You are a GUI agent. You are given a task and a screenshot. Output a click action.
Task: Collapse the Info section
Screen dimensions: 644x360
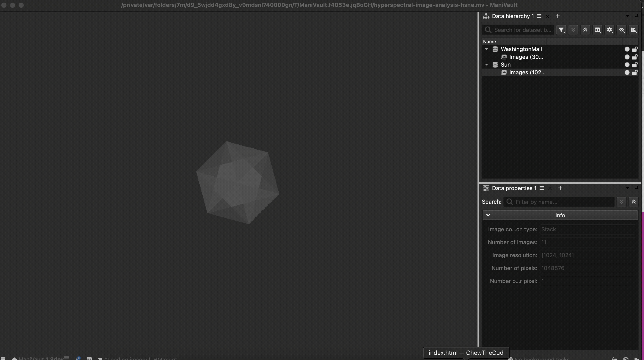pyautogui.click(x=489, y=215)
